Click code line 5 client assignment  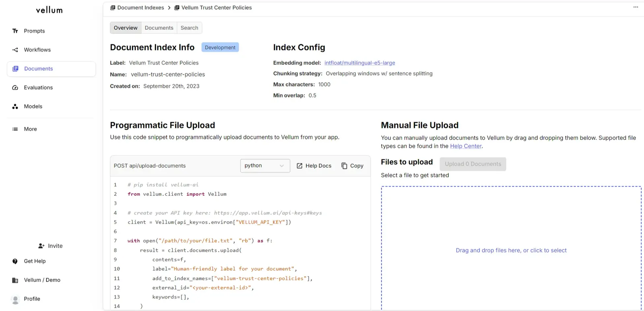click(x=209, y=222)
